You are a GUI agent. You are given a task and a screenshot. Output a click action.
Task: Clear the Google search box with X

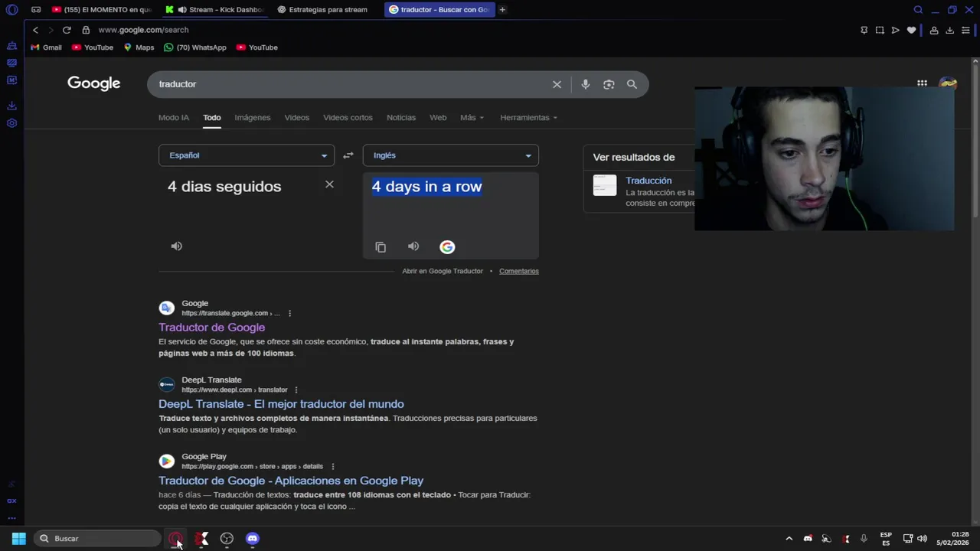(x=557, y=84)
